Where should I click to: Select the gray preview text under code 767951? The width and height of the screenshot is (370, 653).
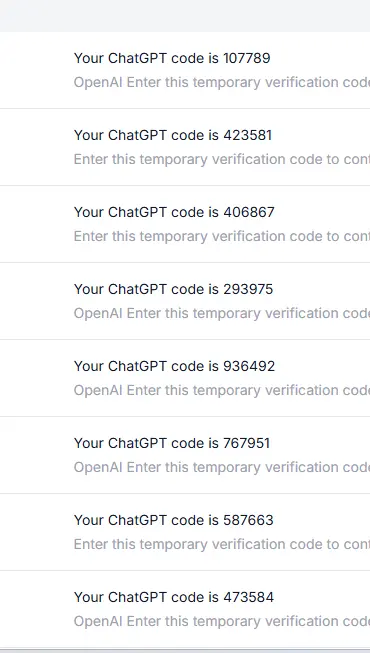(x=222, y=468)
